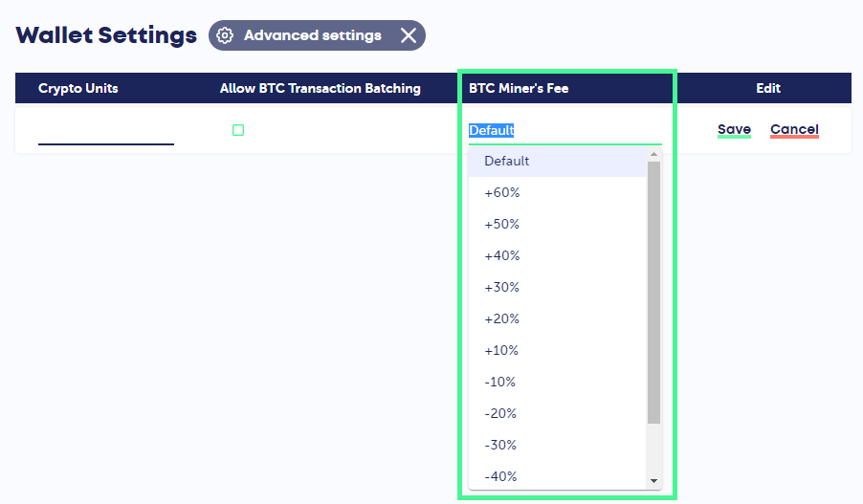Click the scrollbar down arrow

tap(654, 481)
